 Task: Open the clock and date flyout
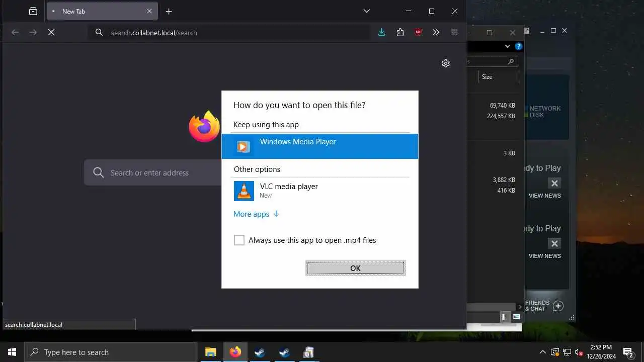[601, 352]
